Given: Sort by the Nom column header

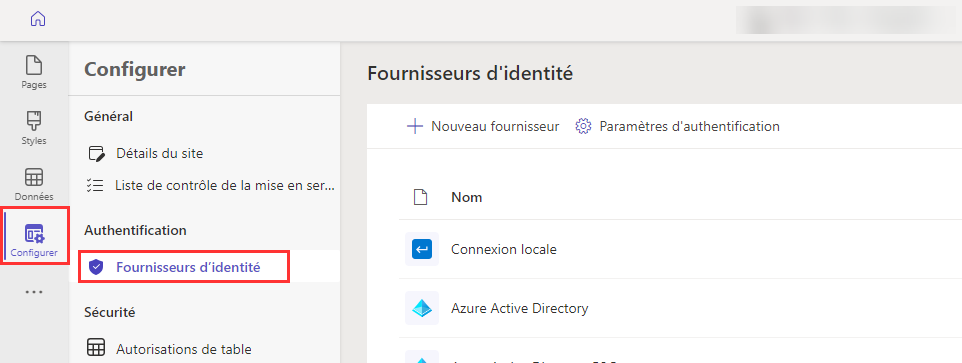Looking at the screenshot, I should click(x=466, y=197).
